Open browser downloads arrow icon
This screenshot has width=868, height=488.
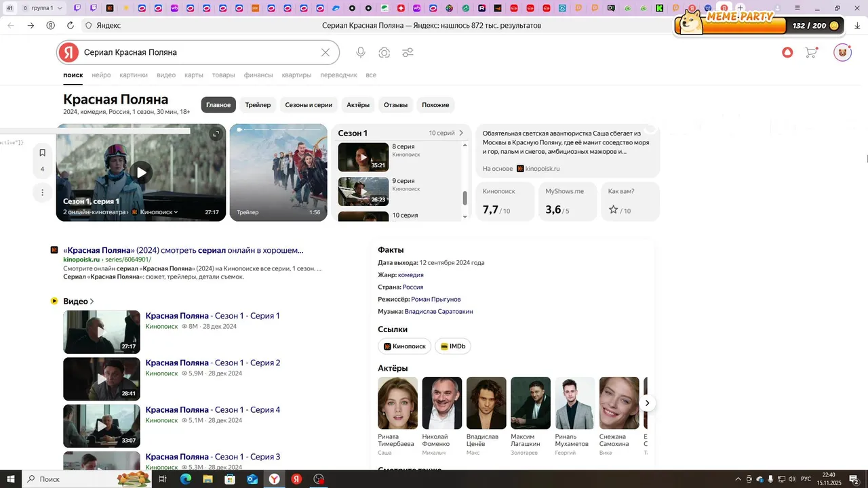[858, 25]
